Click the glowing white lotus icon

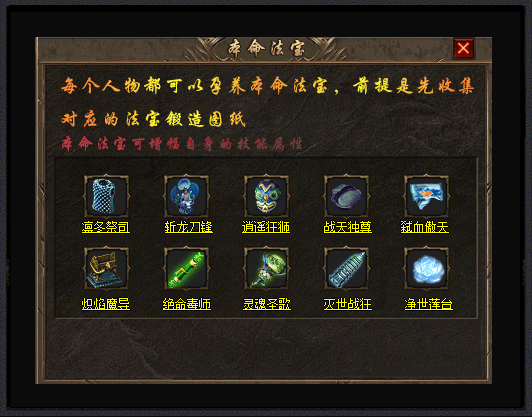426,269
